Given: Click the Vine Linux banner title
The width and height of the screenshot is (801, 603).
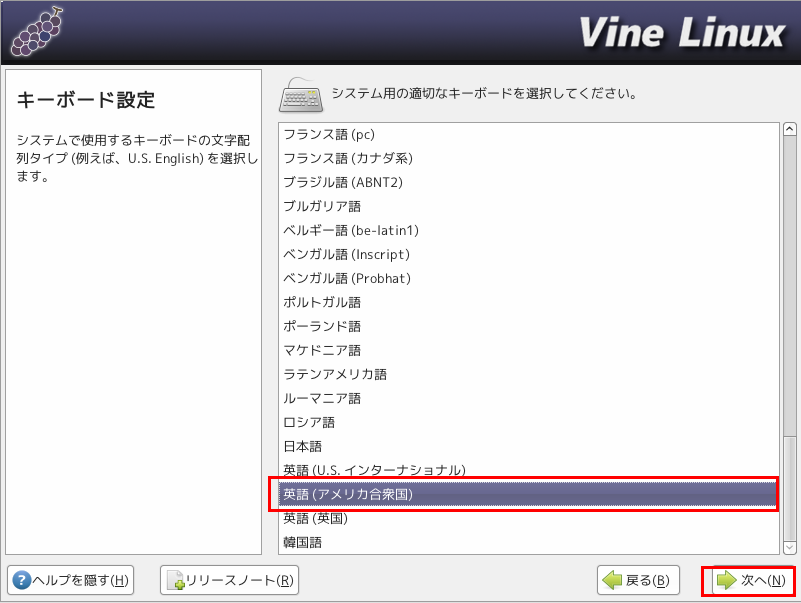Looking at the screenshot, I should point(682,33).
